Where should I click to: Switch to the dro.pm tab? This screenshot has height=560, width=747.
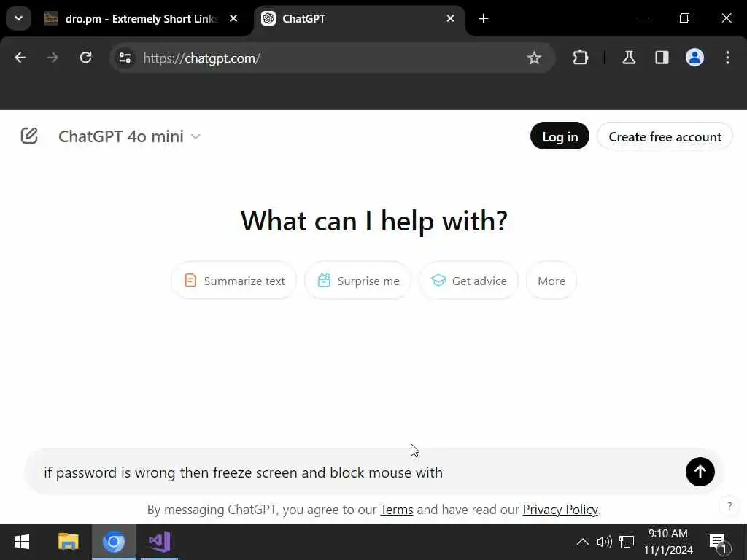[141, 18]
